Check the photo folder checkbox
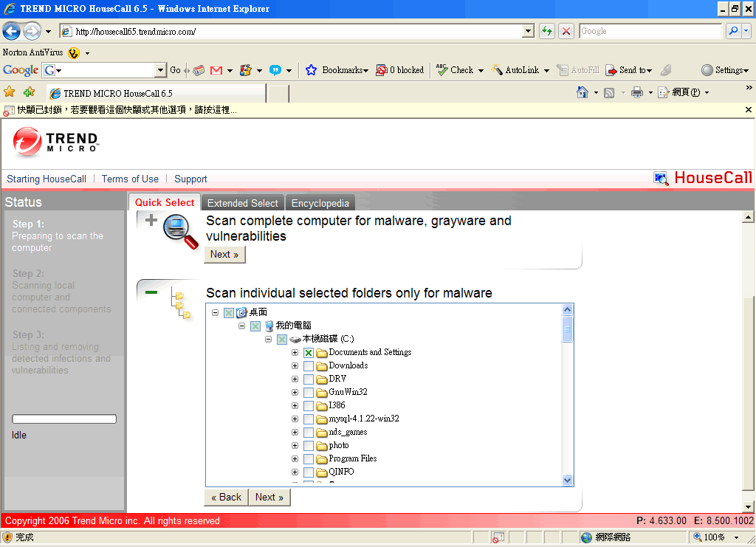 (x=309, y=446)
